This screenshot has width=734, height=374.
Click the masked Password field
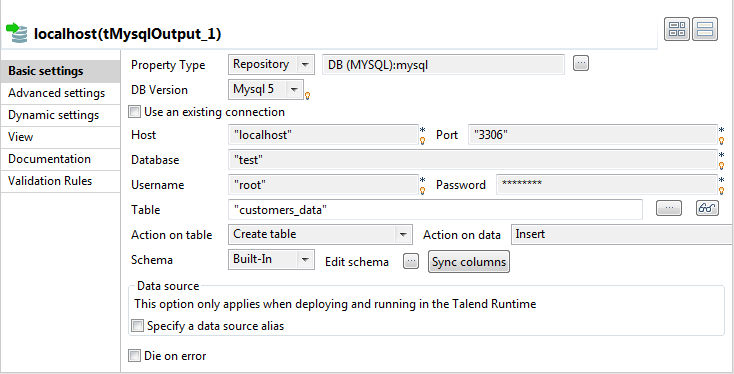pos(607,185)
